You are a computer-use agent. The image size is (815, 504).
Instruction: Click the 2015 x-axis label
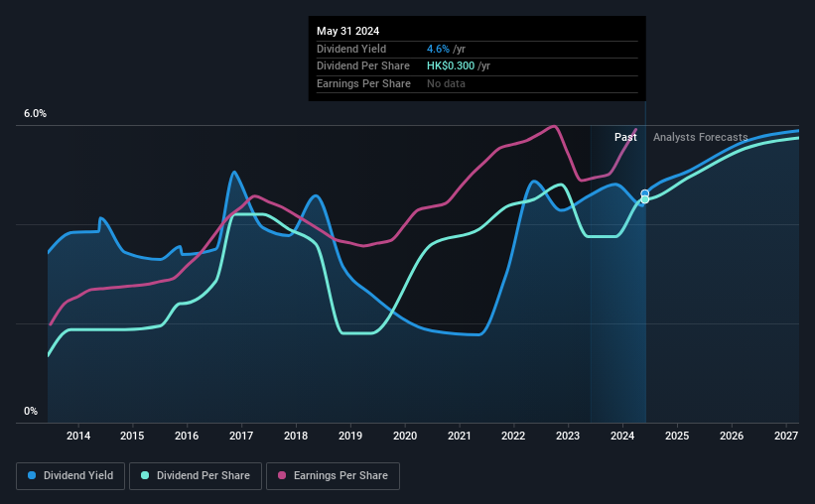pyautogui.click(x=132, y=436)
